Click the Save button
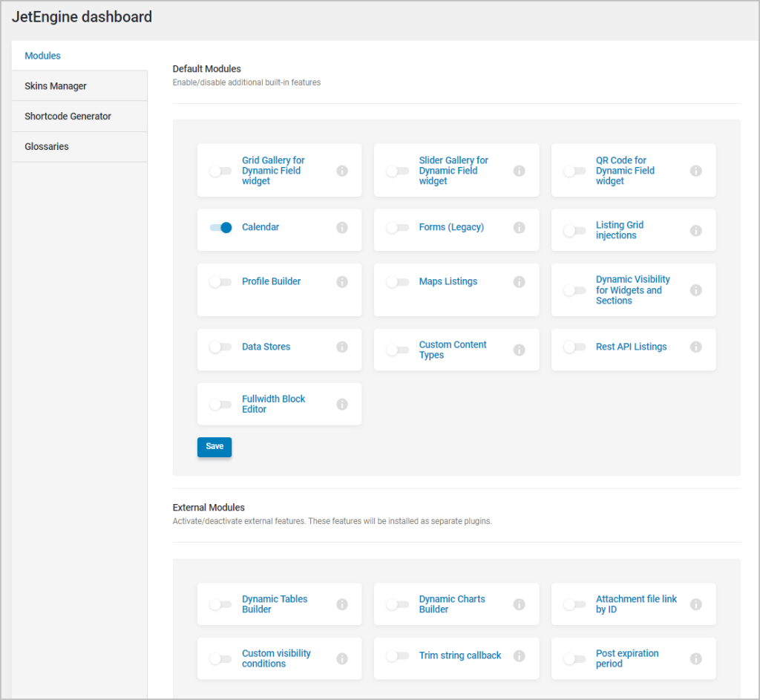 (214, 447)
